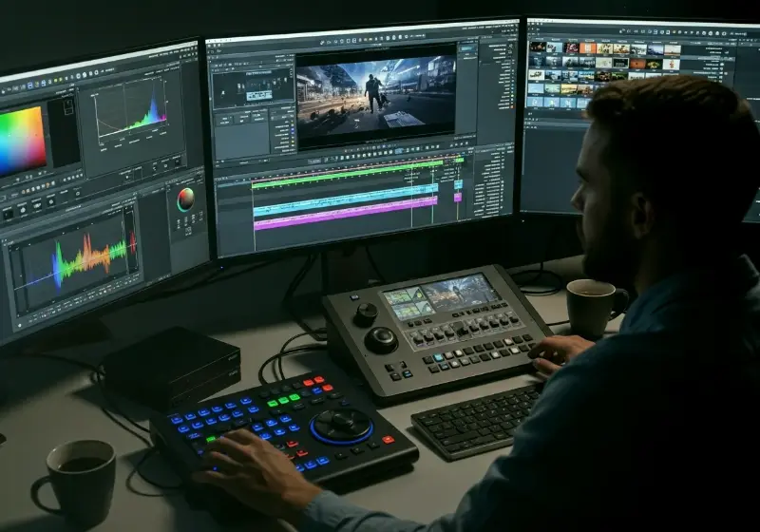760x532 pixels.
Task: Open the dark orange circle thumbnail in media bin
Action: (637, 64)
